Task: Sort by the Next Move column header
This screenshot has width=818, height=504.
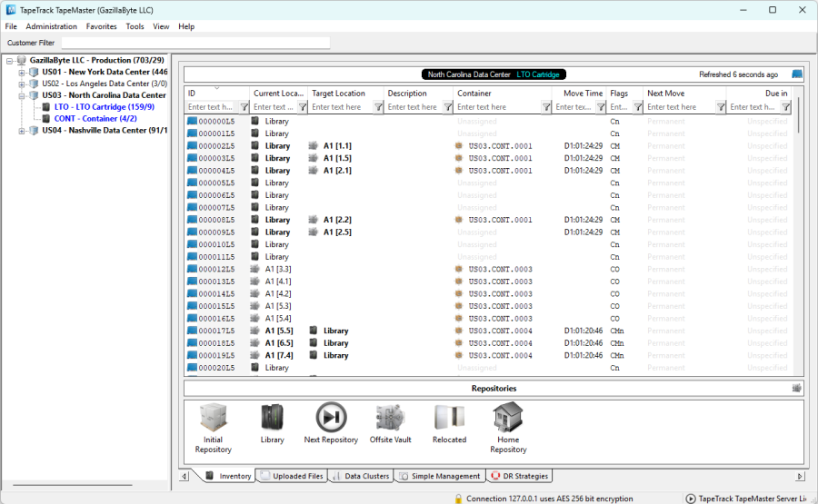Action: (x=683, y=94)
